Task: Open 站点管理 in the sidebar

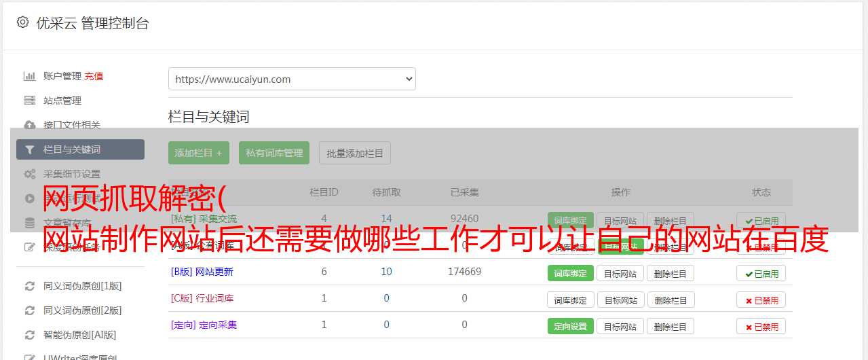Action: [x=62, y=101]
